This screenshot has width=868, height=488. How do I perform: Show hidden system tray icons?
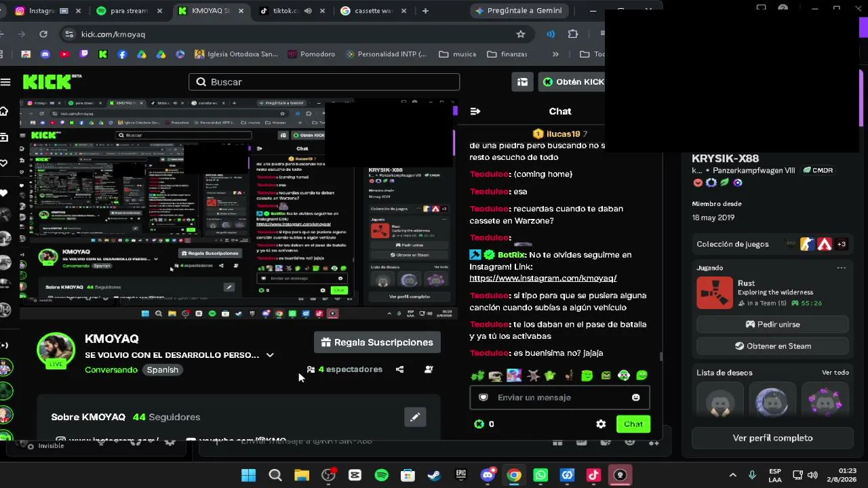coord(732,475)
